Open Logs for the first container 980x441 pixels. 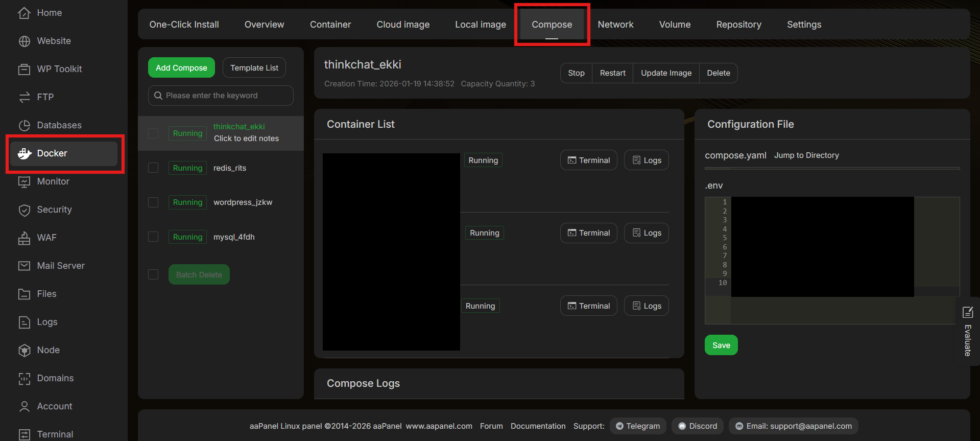coord(647,160)
